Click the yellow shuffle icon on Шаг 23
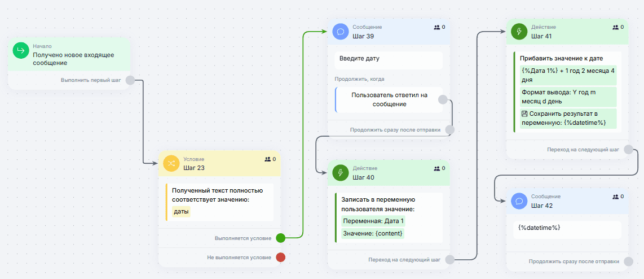 [x=171, y=163]
